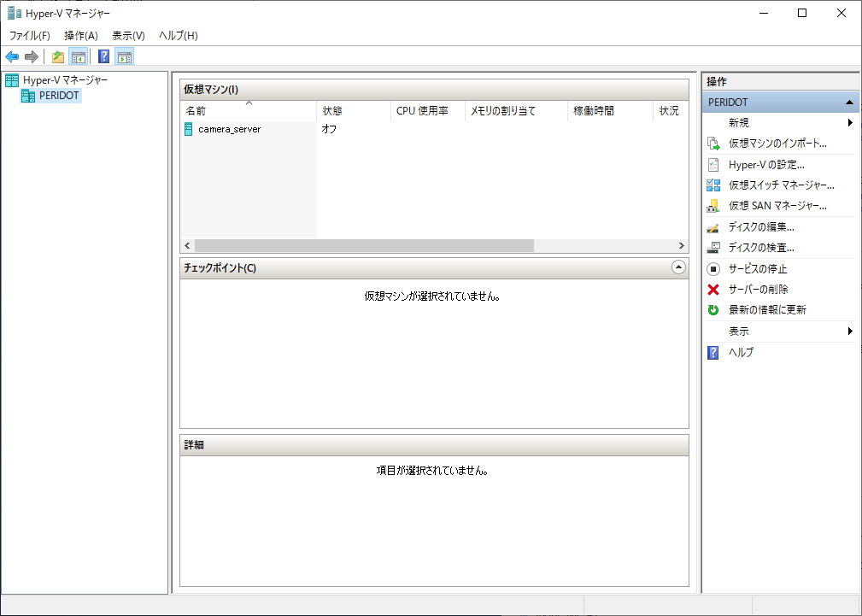862x616 pixels.
Task: Click the Hyper-V マネージャー title bar icon
Action: [x=15, y=13]
